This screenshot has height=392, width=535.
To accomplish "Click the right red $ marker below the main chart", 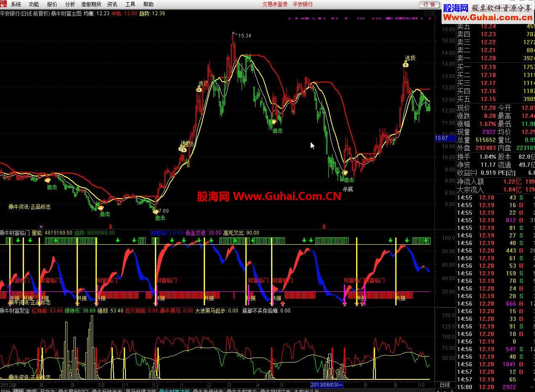I will [x=324, y=227].
